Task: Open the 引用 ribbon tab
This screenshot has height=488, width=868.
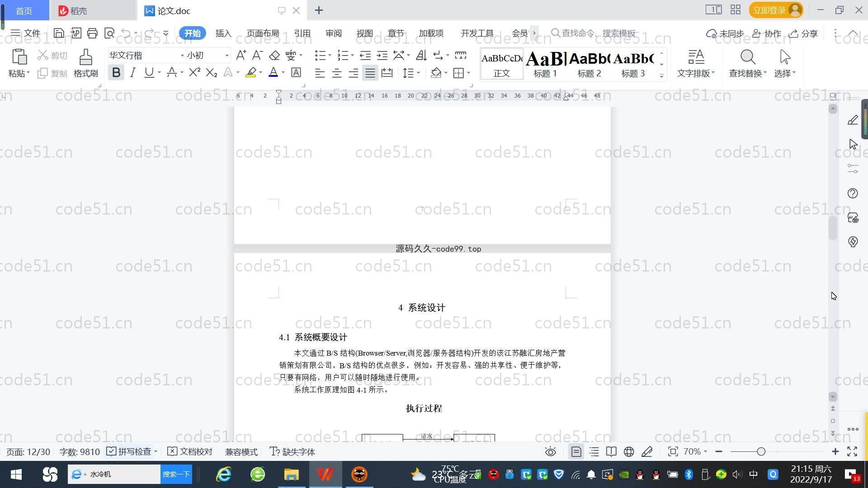Action: tap(302, 33)
